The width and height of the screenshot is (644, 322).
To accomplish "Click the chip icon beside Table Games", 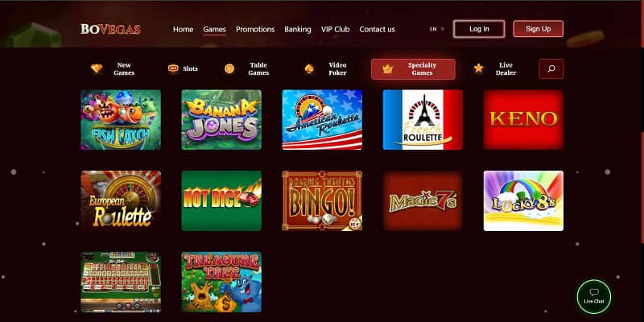I will [x=229, y=68].
